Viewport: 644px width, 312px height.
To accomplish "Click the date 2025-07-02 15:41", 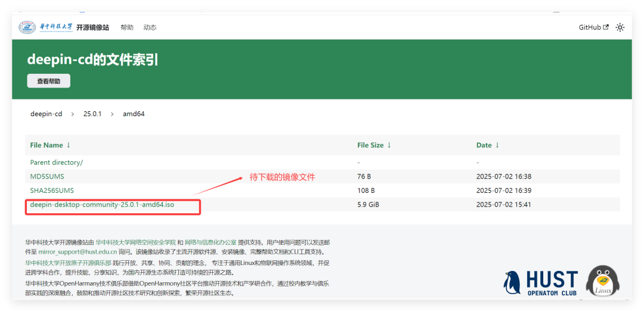I will [x=503, y=204].
